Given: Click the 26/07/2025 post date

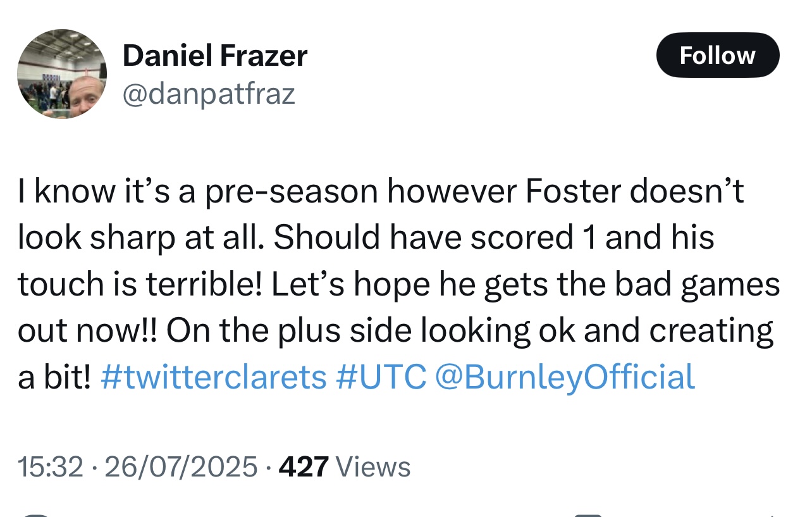Looking at the screenshot, I should coord(180,467).
